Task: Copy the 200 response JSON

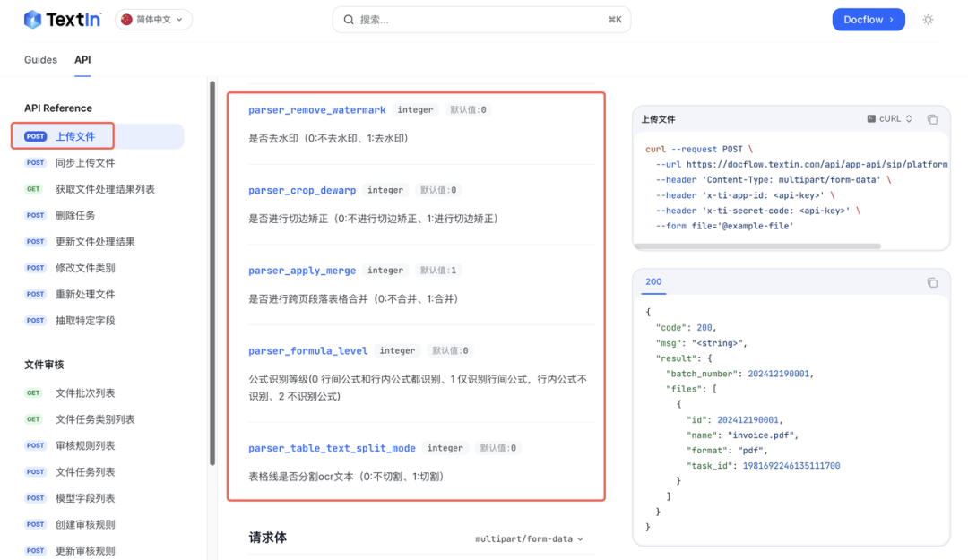Action: click(932, 282)
